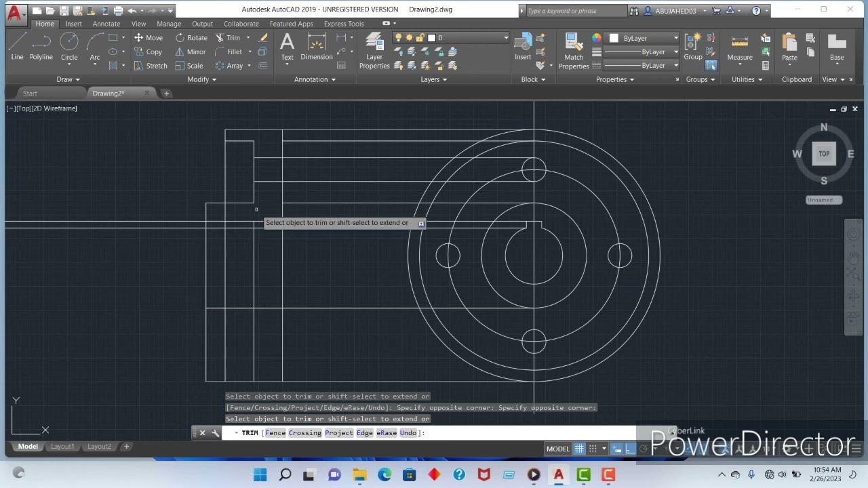
Task: Click the Paste button
Action: point(789,46)
